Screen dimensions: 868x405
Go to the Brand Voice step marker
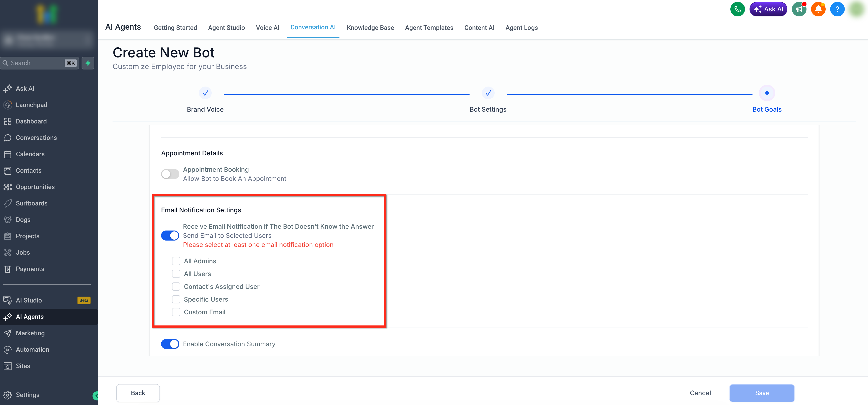pyautogui.click(x=205, y=93)
